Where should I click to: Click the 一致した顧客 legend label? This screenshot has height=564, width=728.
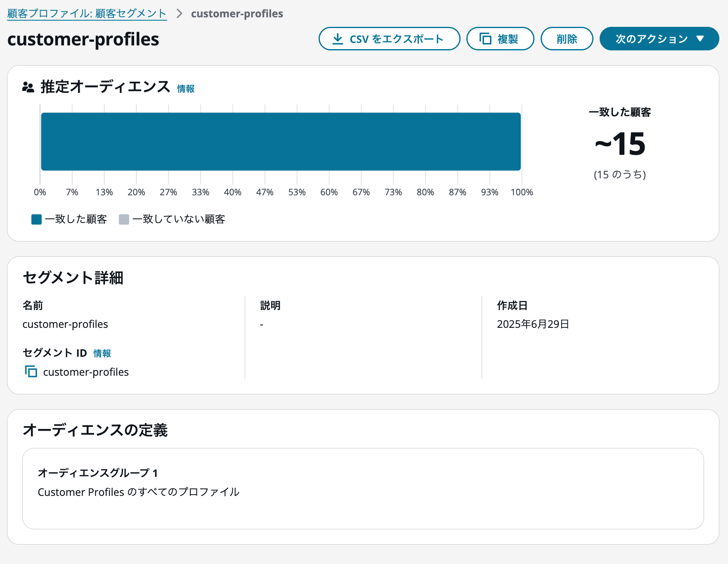pyautogui.click(x=76, y=219)
